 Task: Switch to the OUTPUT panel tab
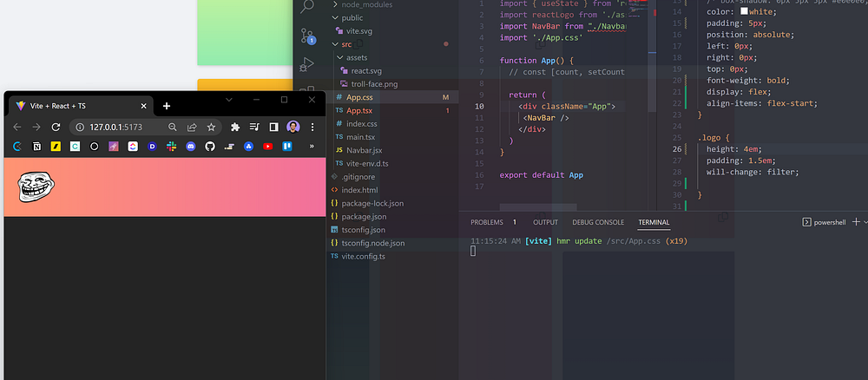(x=545, y=222)
